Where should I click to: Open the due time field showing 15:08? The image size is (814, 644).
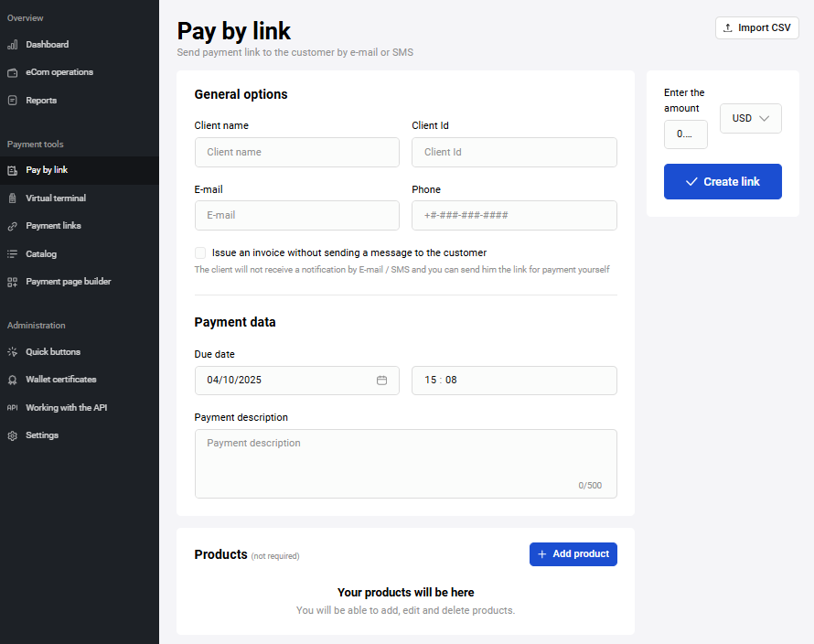(x=514, y=381)
